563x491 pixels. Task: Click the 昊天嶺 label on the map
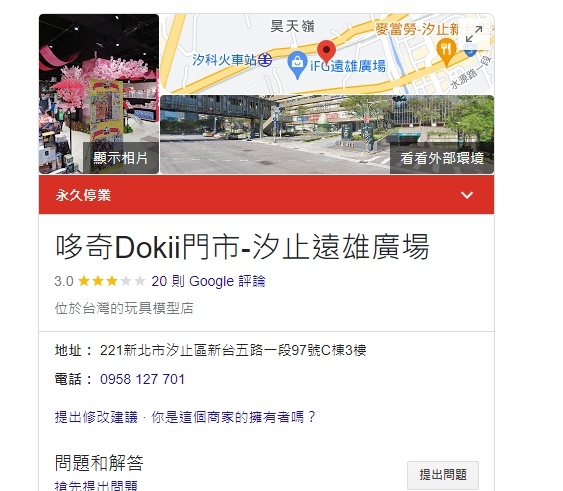[292, 26]
